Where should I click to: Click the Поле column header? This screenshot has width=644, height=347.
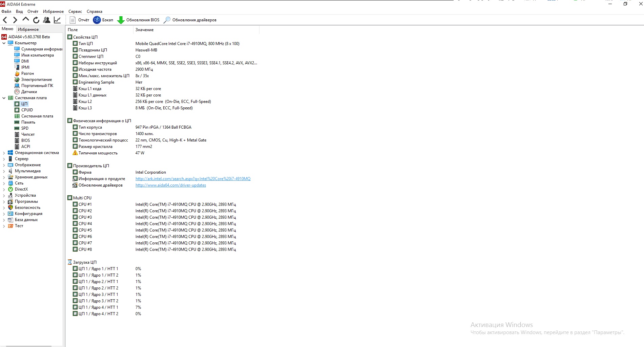[100, 30]
